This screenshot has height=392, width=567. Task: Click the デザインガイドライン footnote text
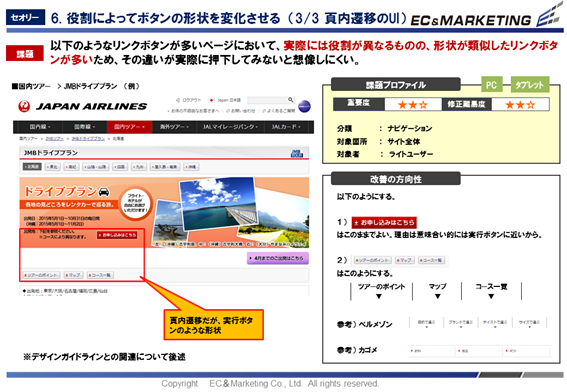tap(105, 357)
